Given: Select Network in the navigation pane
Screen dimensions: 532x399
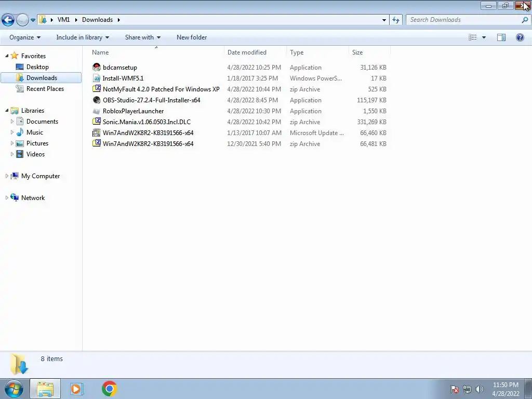Looking at the screenshot, I should coord(33,198).
